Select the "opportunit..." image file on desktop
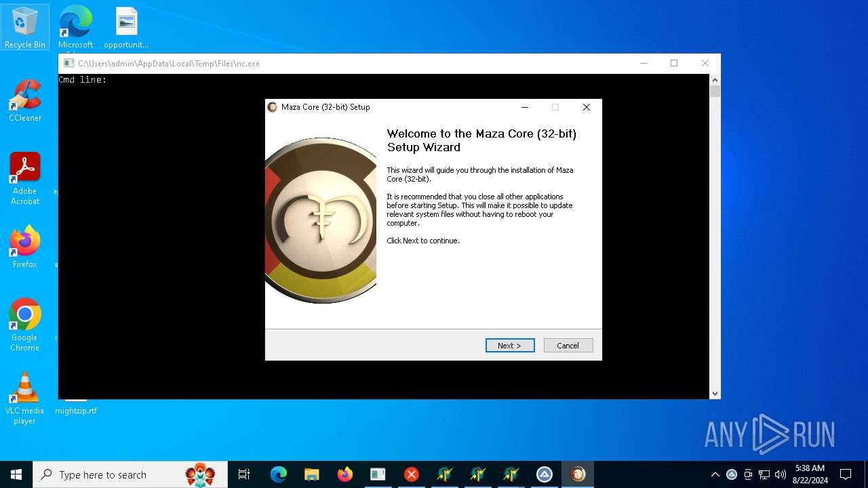The width and height of the screenshot is (868, 488). point(126,28)
